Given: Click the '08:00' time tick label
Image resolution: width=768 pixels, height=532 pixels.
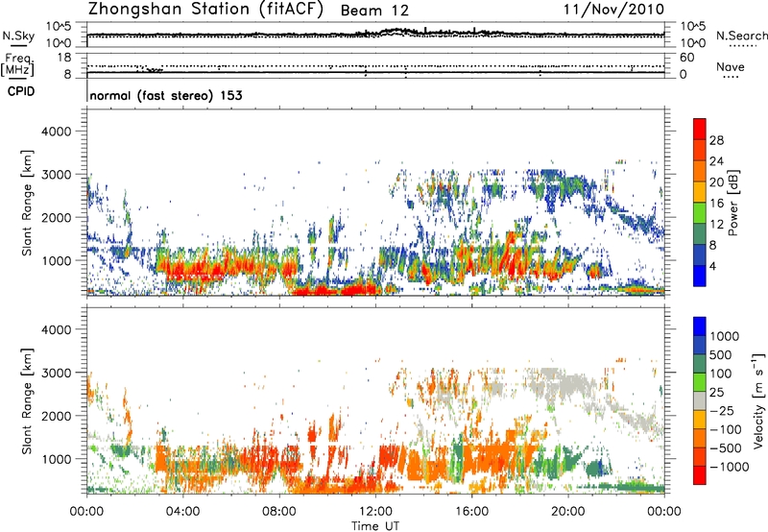Looking at the screenshot, I should coord(279,512).
